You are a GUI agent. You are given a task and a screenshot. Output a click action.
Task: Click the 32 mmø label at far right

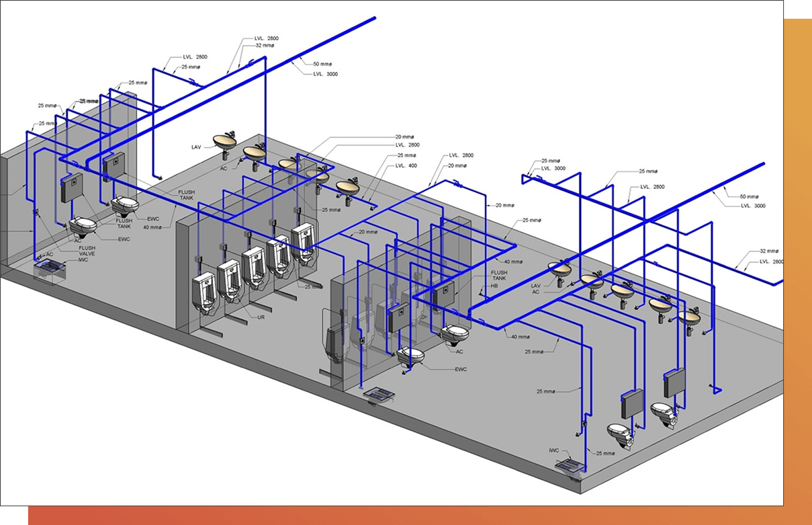click(x=770, y=251)
